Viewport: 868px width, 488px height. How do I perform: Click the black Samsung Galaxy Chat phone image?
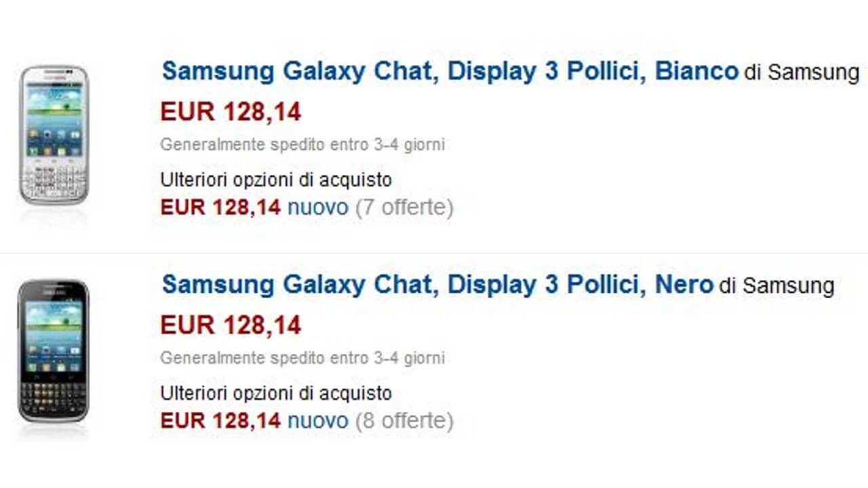point(54,350)
